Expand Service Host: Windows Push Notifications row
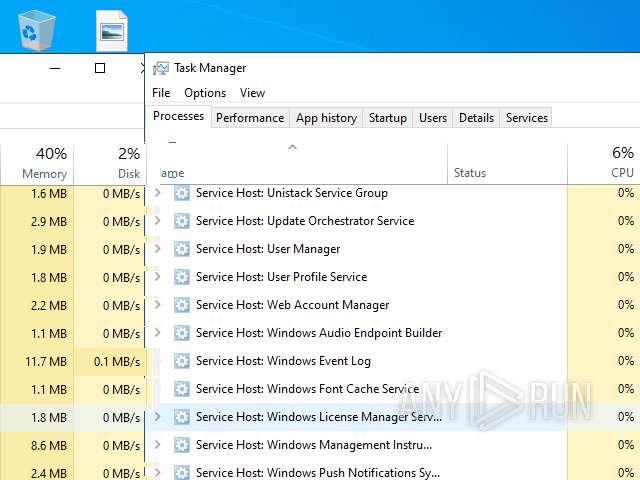Viewport: 640px width, 480px height. click(158, 473)
